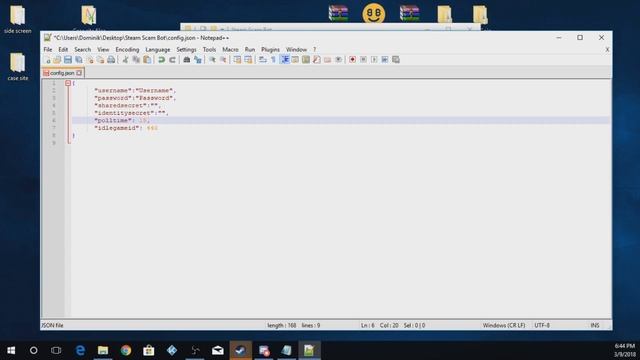Click the Paste clipboard toolbar icon
The height and width of the screenshot is (360, 640).
(x=147, y=60)
